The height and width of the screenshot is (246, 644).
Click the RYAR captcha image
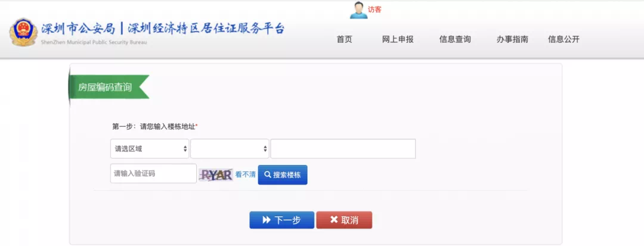216,175
